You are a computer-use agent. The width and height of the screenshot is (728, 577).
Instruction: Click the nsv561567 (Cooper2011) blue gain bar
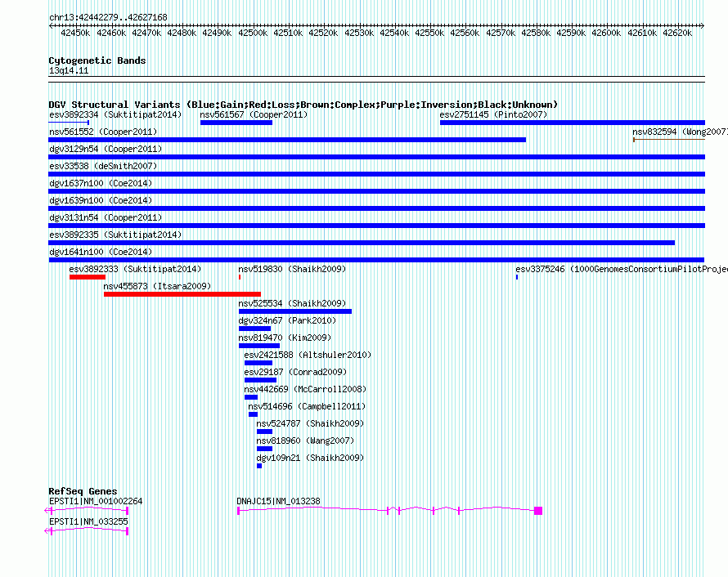tap(236, 123)
